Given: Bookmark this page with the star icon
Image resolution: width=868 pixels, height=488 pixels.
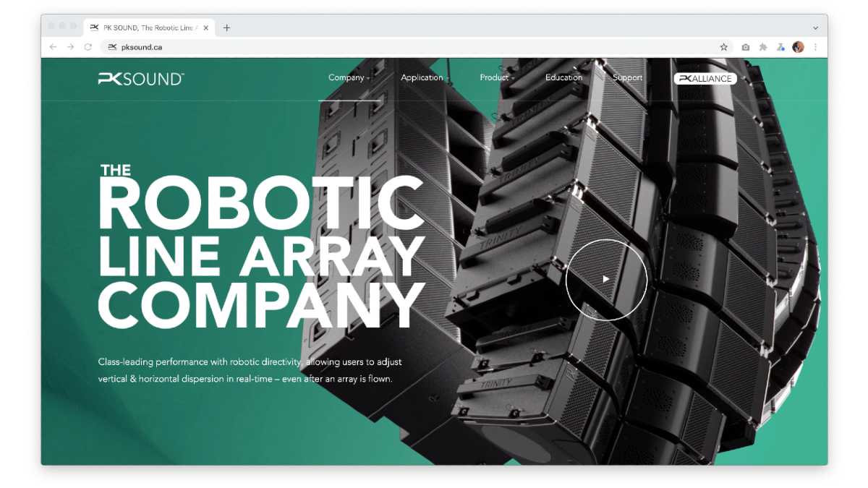Looking at the screenshot, I should [x=723, y=47].
